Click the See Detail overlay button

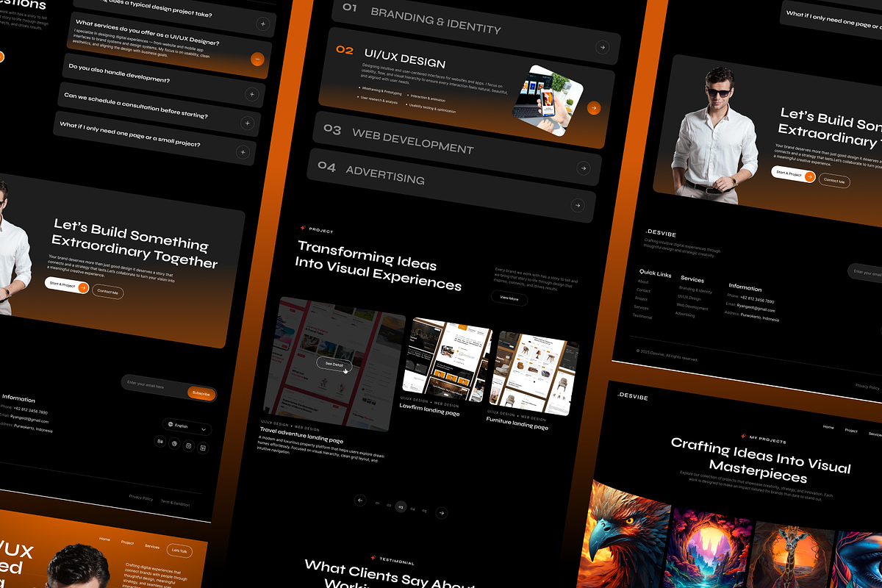[334, 364]
